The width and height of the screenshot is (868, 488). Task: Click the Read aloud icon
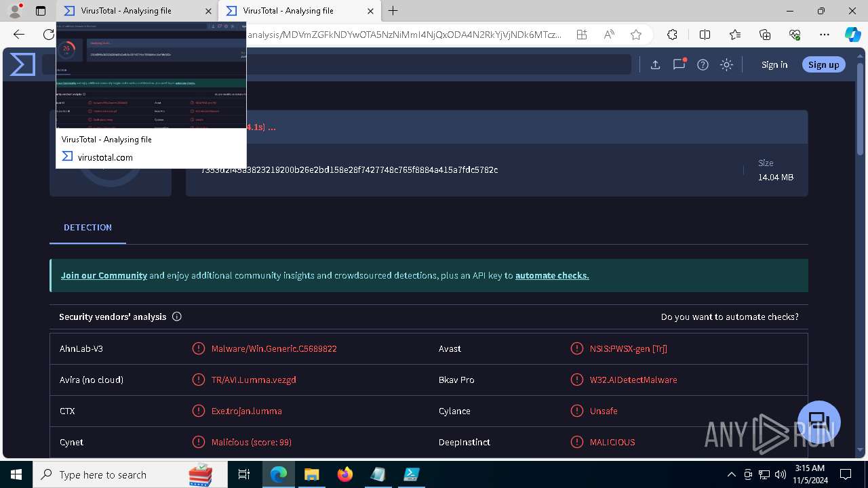pyautogui.click(x=609, y=35)
